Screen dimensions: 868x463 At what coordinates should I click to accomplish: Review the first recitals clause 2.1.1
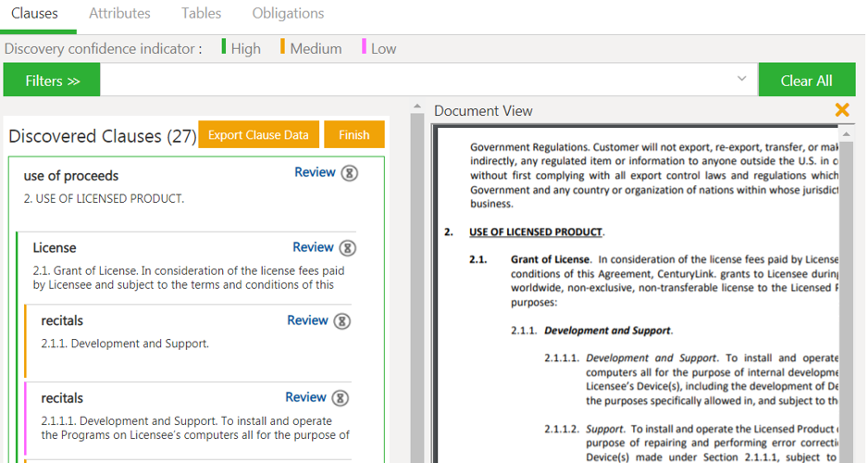click(x=307, y=320)
